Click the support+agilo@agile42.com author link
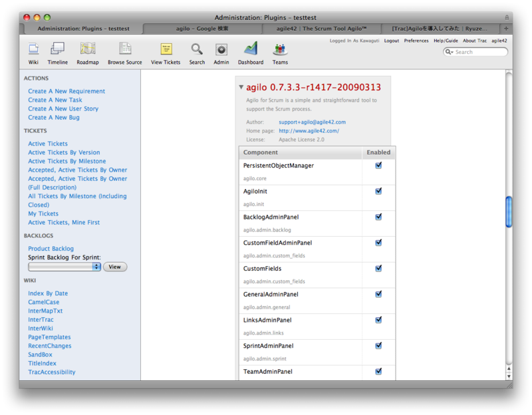Image resolution: width=532 pixels, height=415 pixels. (x=312, y=122)
